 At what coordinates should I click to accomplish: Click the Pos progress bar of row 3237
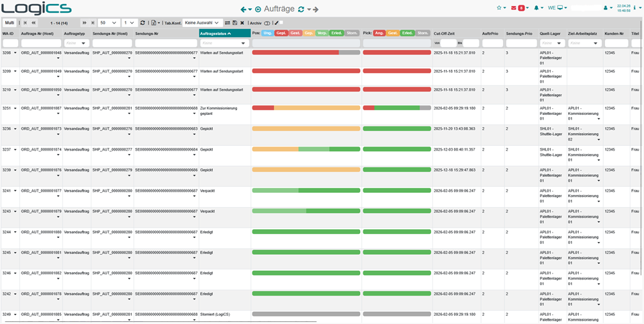pos(306,149)
